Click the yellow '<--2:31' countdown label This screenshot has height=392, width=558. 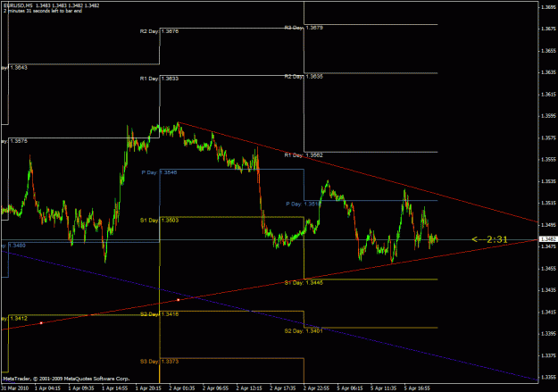point(489,239)
